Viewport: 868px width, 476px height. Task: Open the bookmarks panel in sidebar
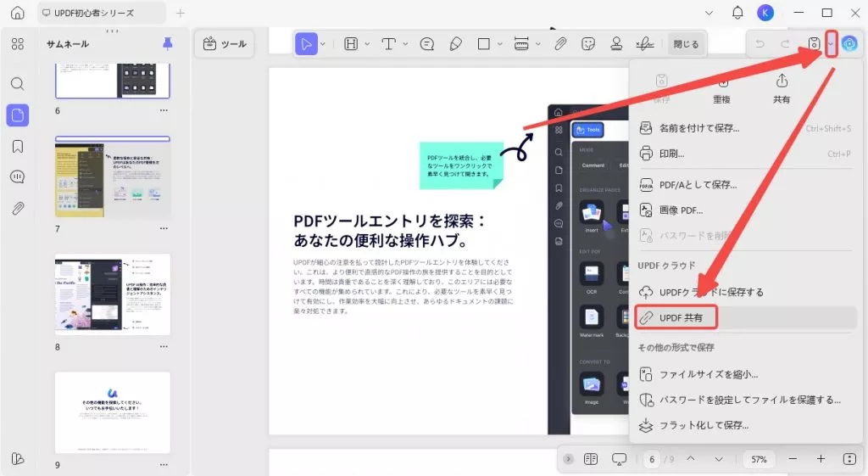tap(18, 146)
